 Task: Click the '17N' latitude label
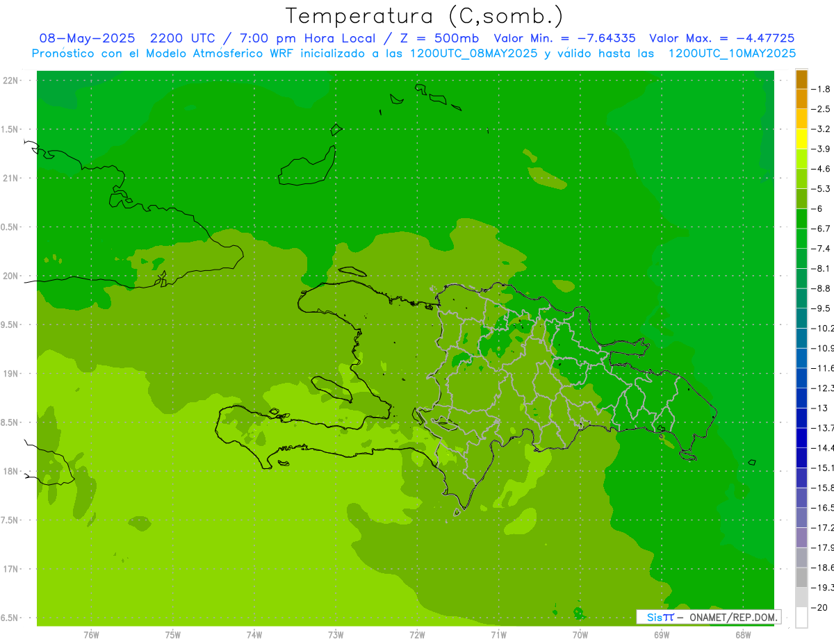point(11,569)
